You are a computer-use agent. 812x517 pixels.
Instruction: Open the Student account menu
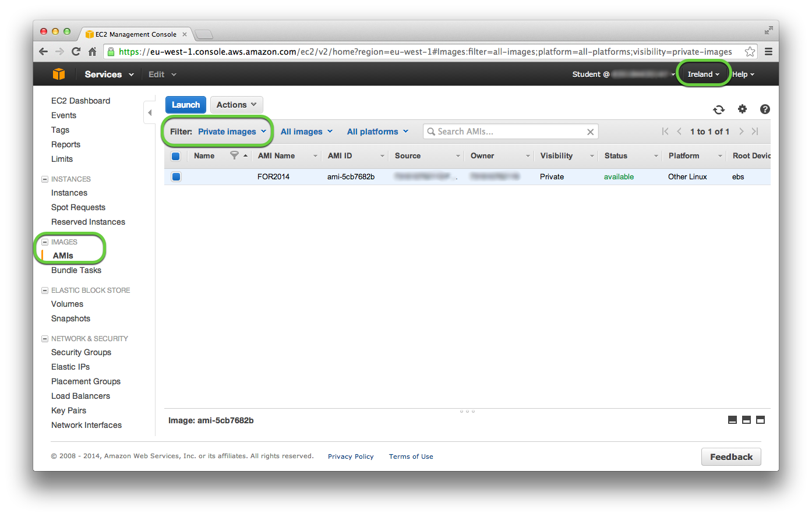[623, 74]
